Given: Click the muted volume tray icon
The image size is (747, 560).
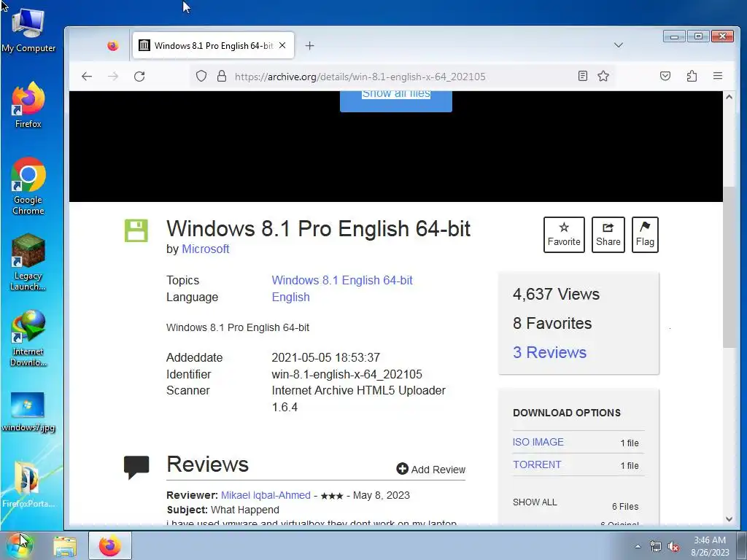Looking at the screenshot, I should pos(673,547).
